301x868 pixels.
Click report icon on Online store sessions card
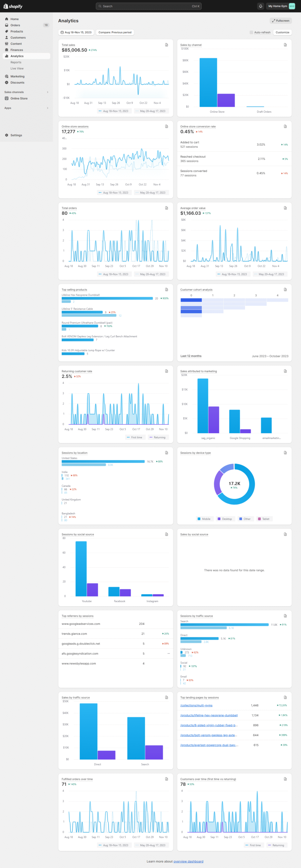pyautogui.click(x=166, y=126)
